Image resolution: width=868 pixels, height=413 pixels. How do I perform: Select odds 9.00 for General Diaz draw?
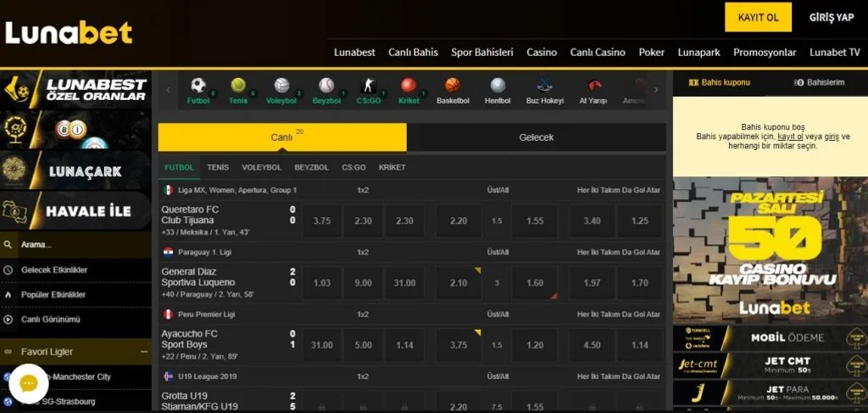(363, 283)
